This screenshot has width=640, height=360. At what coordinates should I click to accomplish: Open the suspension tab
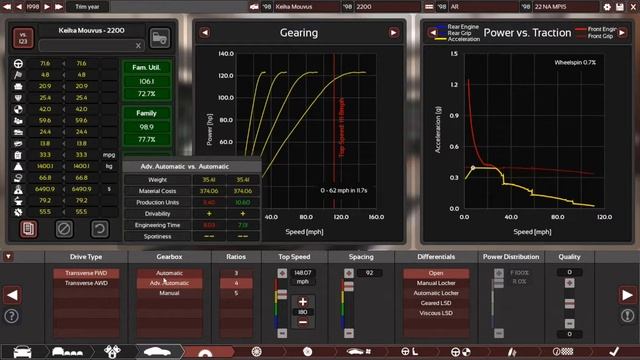point(512,351)
